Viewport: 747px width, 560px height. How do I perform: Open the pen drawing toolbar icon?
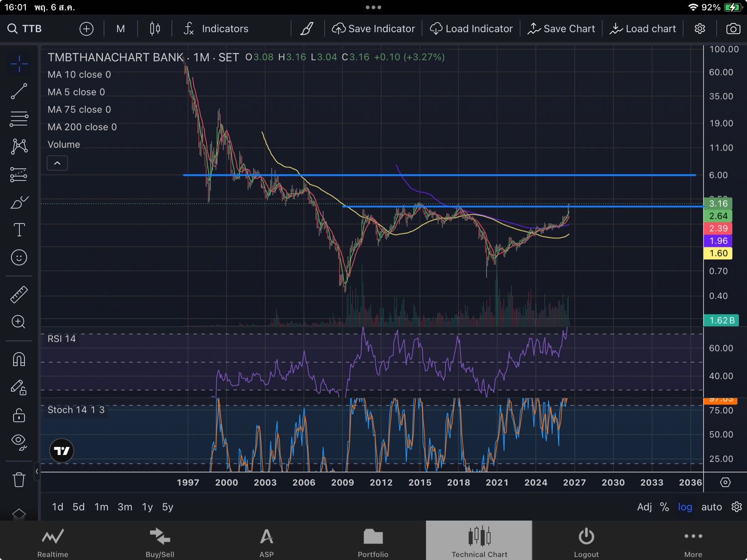point(307,29)
